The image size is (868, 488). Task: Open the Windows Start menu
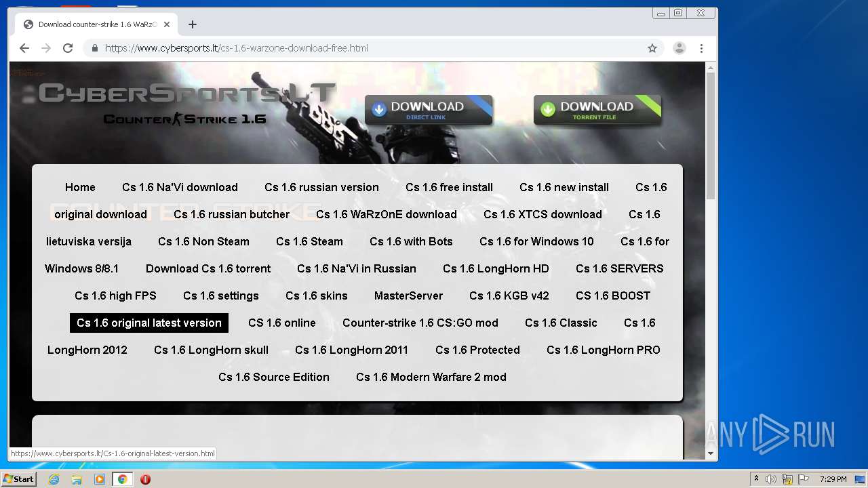click(19, 479)
